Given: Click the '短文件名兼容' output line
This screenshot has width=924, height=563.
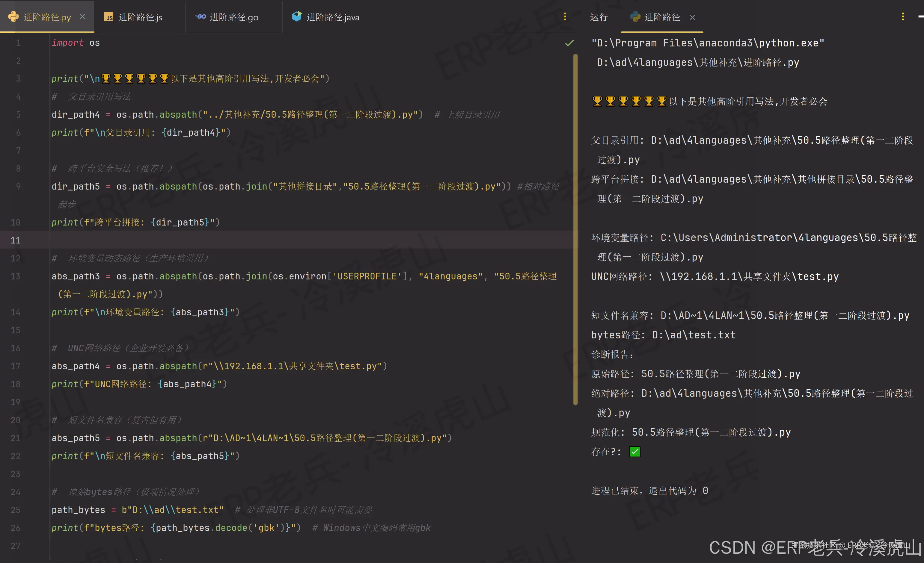Looking at the screenshot, I should point(750,316).
